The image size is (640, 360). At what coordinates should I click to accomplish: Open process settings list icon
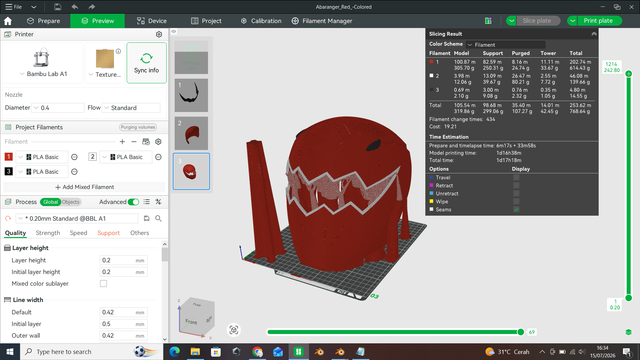point(147,202)
